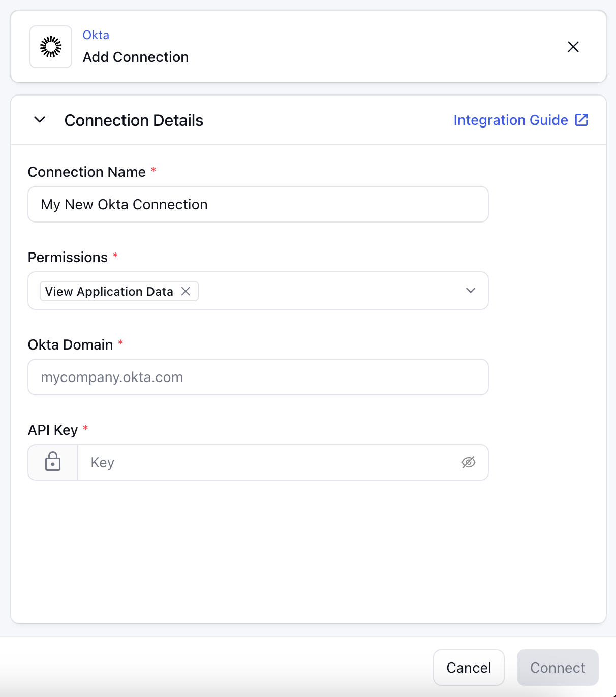
Task: Click the Add Connection title text
Action: (136, 57)
